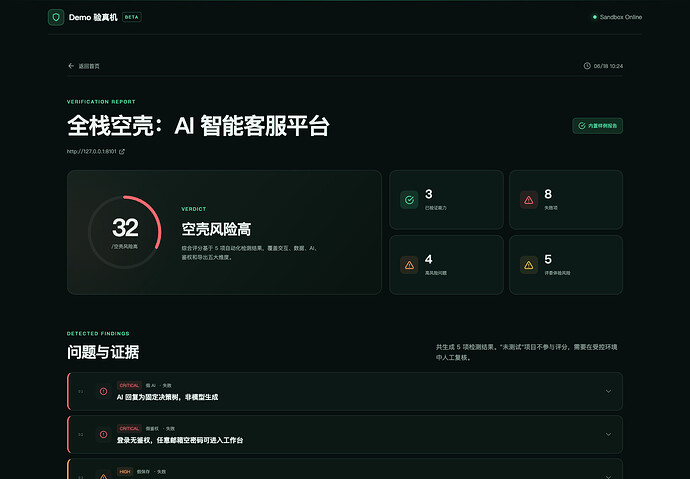The image size is (690, 479).
Task: Click the green checkmark icon on card 3
Action: click(x=409, y=200)
